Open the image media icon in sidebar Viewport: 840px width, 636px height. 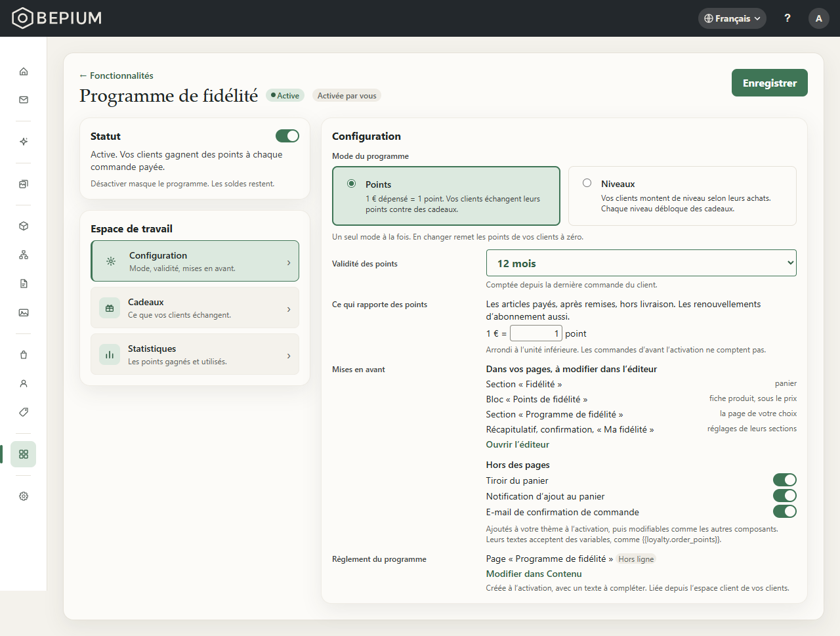pos(24,312)
